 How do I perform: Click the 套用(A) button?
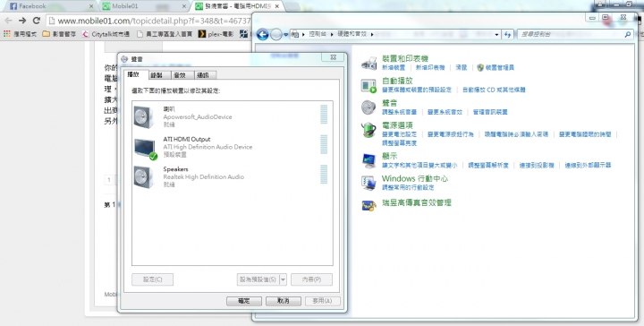(x=322, y=301)
